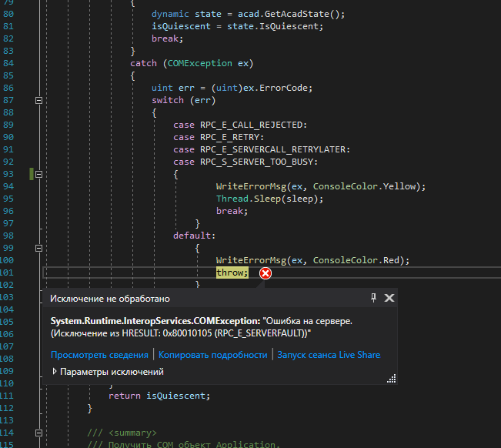The width and height of the screenshot is (501, 448).
Task: Close the exception popup
Action: tap(389, 298)
